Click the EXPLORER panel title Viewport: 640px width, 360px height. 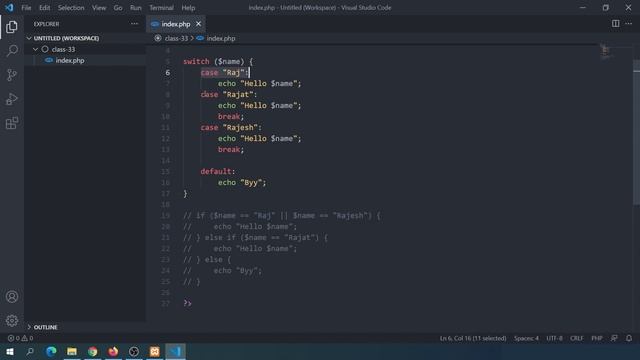[47, 24]
